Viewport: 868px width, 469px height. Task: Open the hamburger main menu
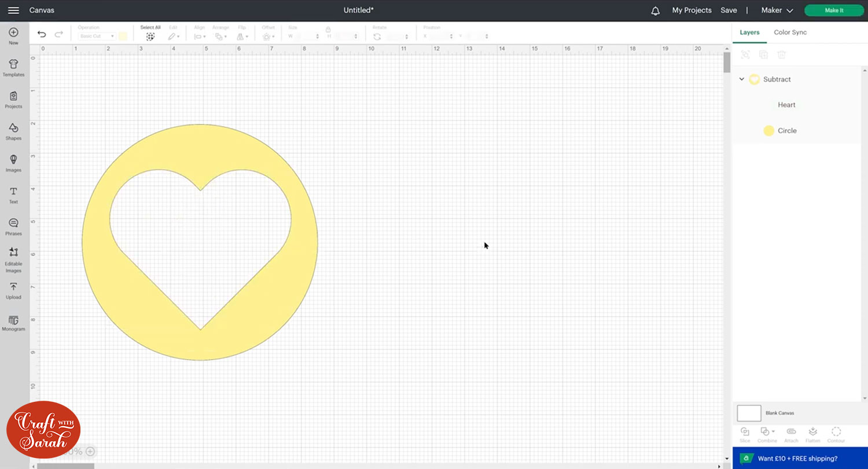13,10
